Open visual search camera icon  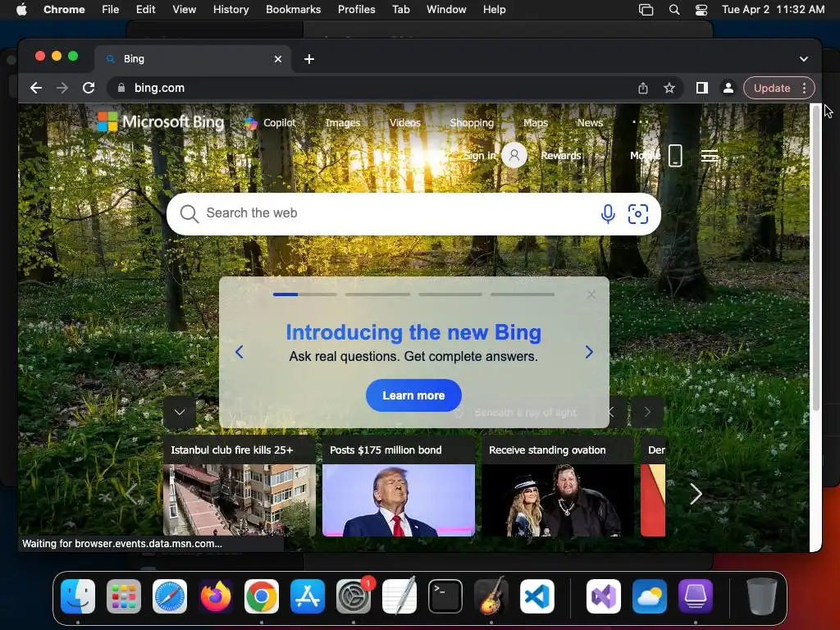click(637, 214)
